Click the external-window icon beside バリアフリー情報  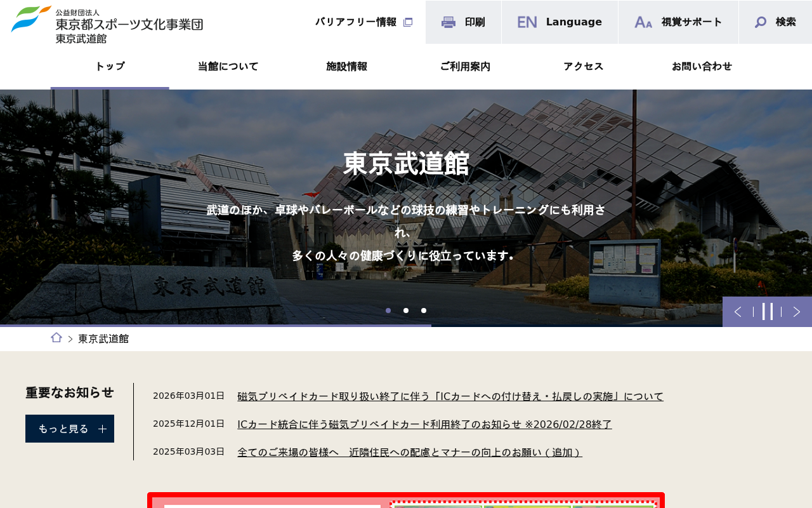click(x=408, y=22)
